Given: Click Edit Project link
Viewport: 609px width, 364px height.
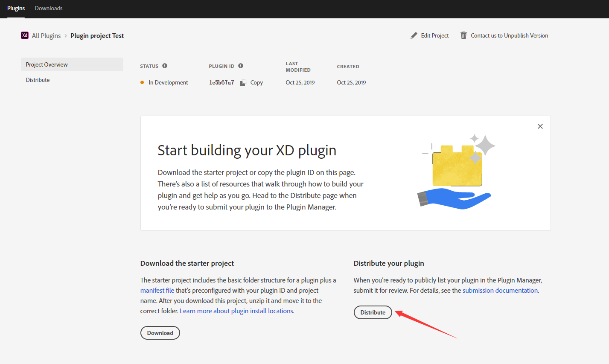Looking at the screenshot, I should (435, 35).
